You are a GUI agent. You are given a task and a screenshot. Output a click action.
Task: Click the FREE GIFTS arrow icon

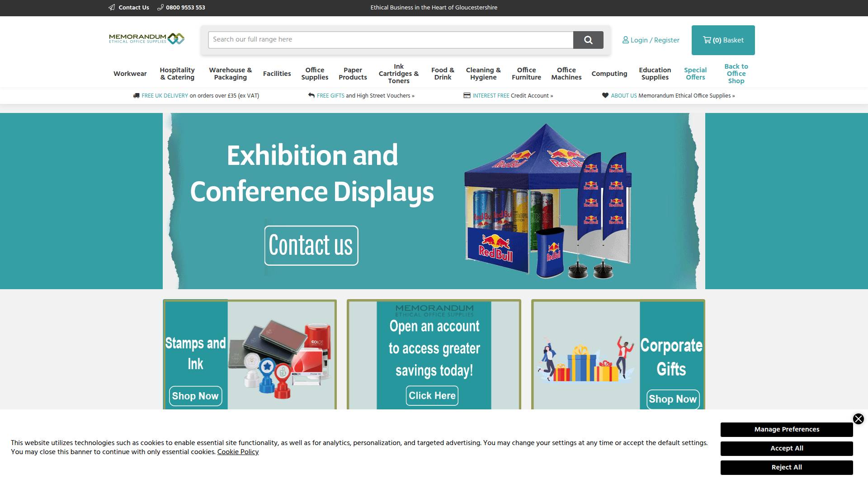click(311, 95)
